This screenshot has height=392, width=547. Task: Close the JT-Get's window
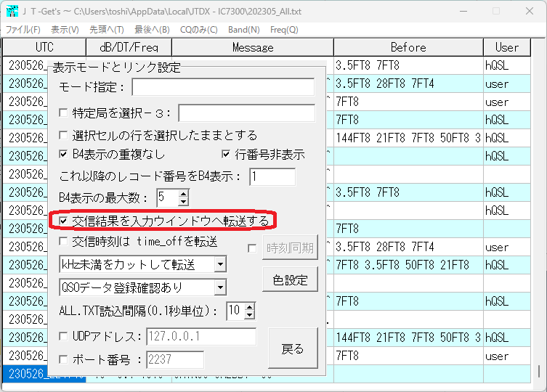[530, 11]
